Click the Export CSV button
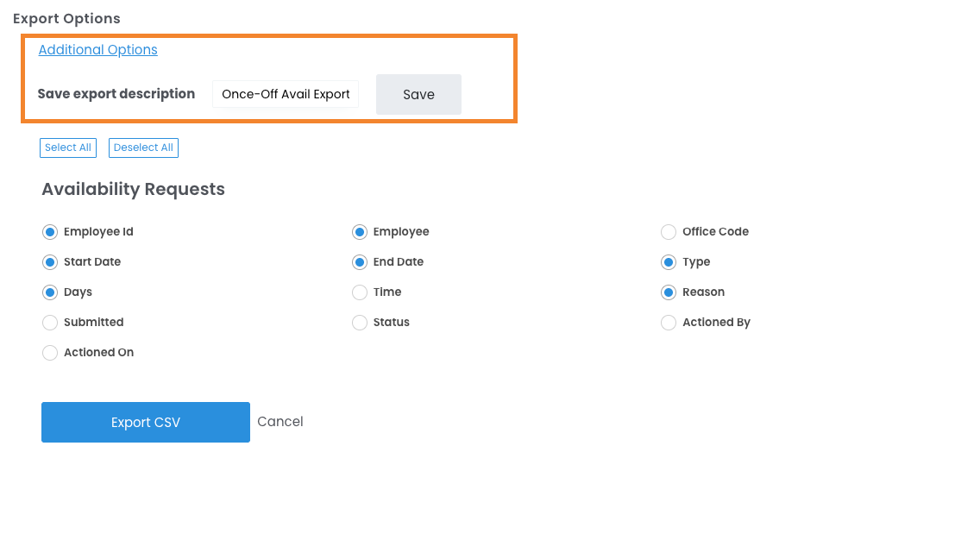The image size is (980, 534). [x=146, y=422]
